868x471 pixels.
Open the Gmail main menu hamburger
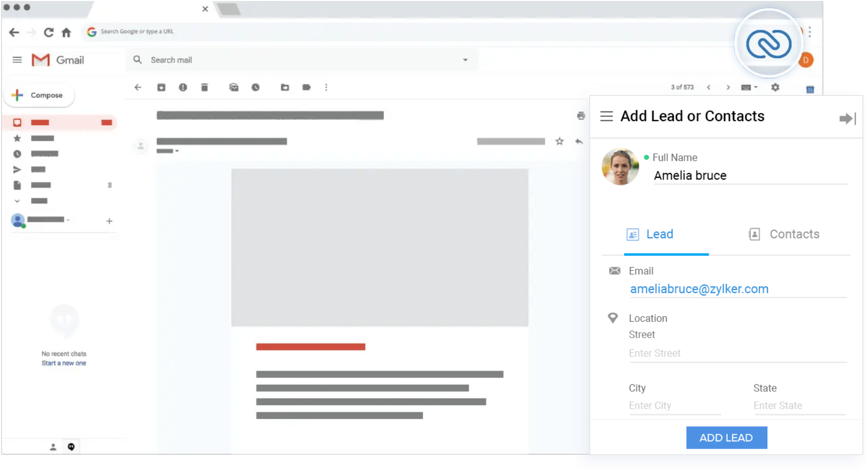coord(17,60)
